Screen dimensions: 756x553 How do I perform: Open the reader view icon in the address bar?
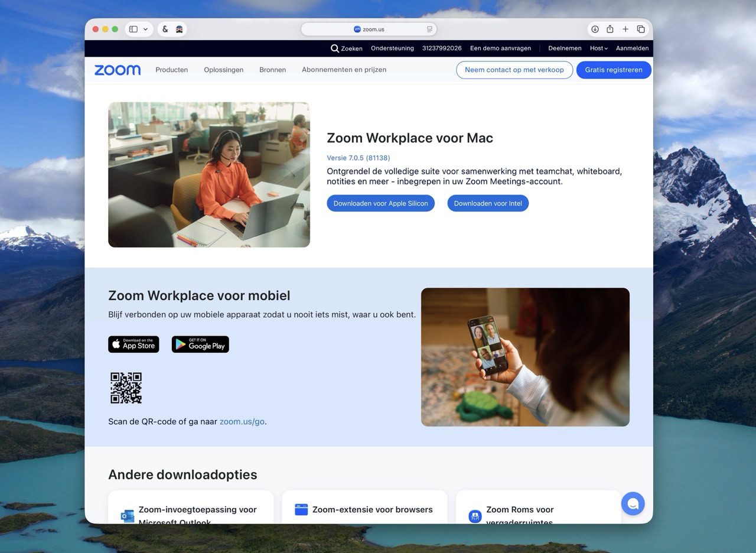[x=429, y=29]
